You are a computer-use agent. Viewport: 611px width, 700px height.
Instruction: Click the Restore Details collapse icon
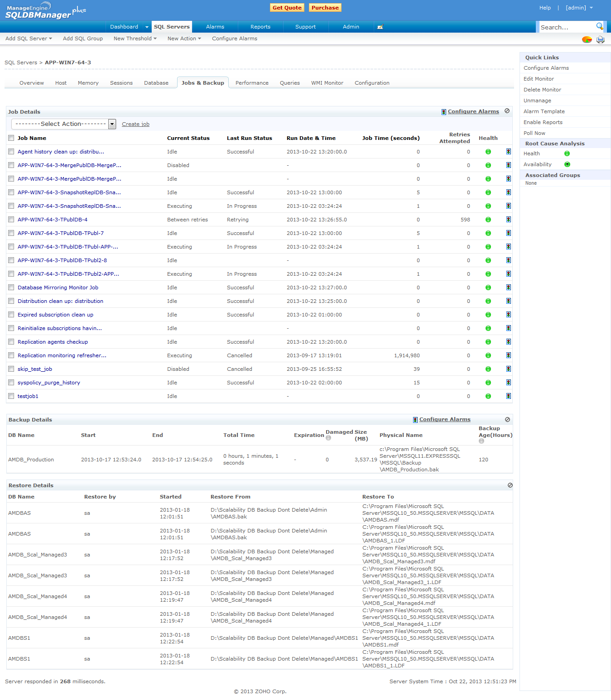[510, 485]
